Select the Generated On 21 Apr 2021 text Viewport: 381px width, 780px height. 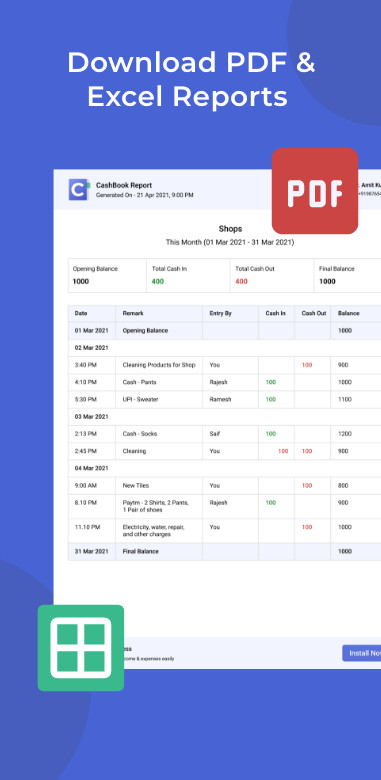point(145,195)
